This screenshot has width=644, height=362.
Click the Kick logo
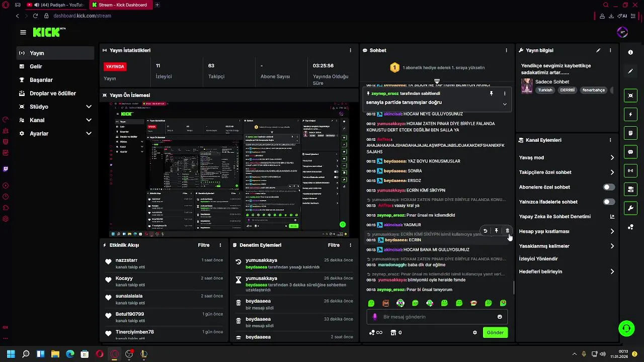tap(49, 32)
